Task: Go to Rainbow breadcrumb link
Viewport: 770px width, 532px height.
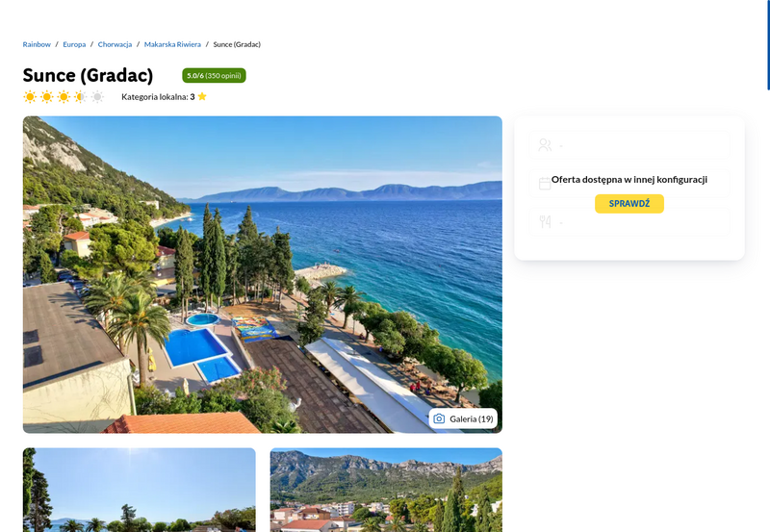Action: click(37, 44)
